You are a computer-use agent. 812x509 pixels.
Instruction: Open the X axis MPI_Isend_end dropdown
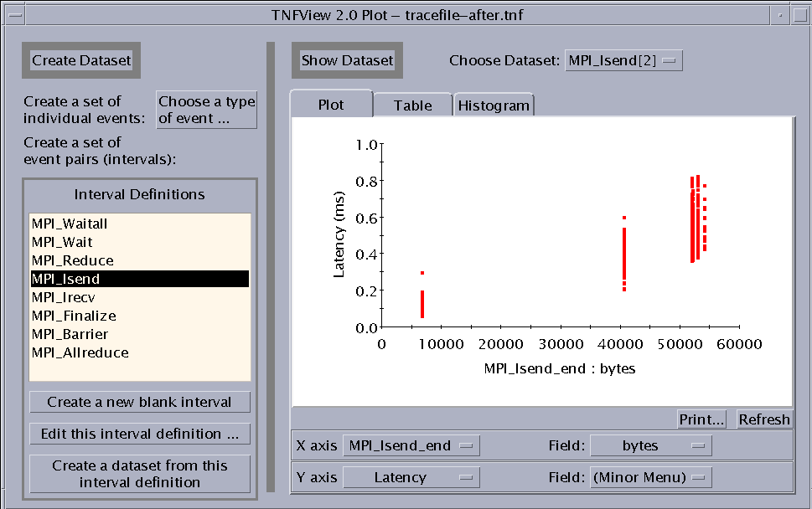(411, 446)
